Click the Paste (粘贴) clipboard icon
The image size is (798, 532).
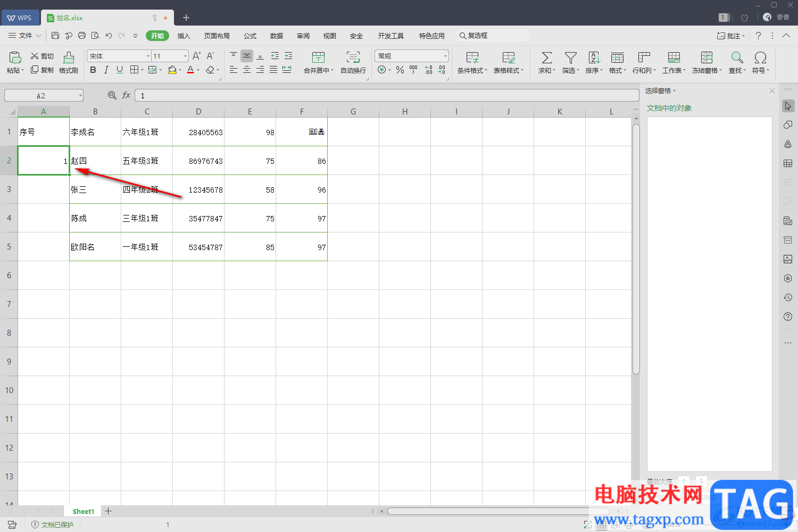15,57
